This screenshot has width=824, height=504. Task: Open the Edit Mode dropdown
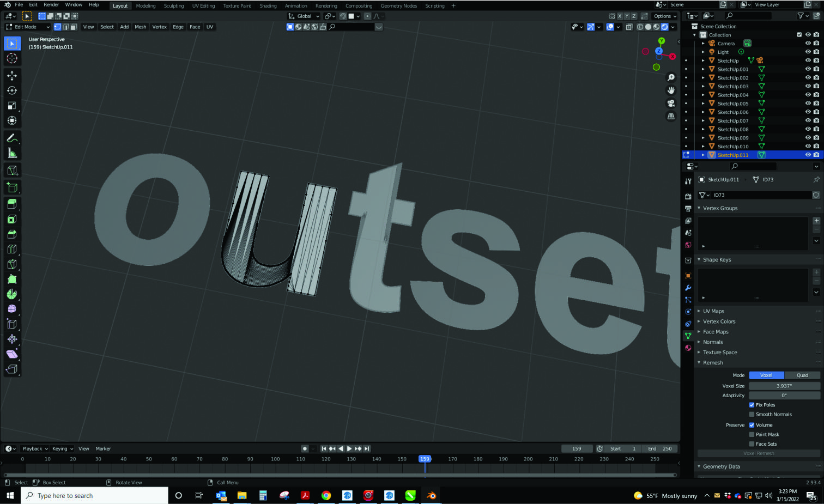pos(27,27)
